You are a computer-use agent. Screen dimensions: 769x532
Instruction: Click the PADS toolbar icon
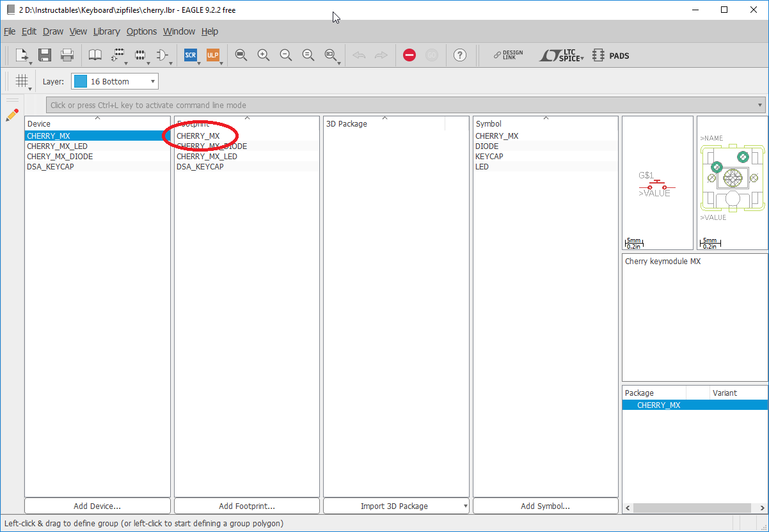(x=610, y=56)
